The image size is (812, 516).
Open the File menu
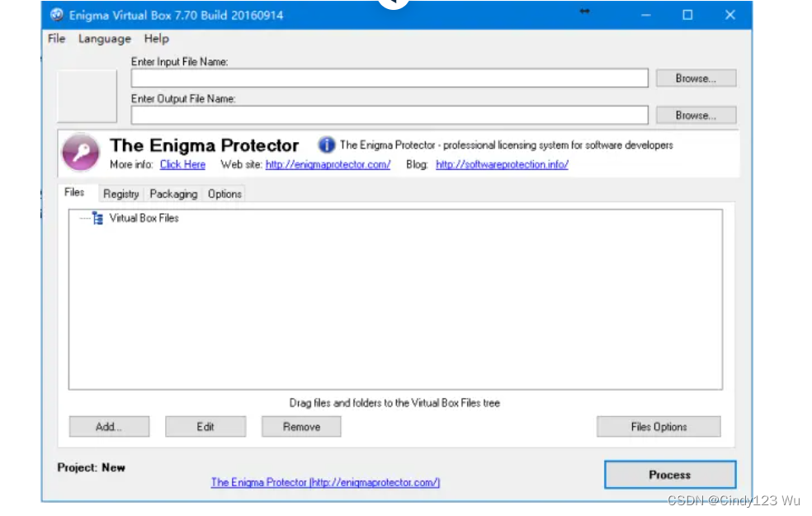click(x=56, y=39)
